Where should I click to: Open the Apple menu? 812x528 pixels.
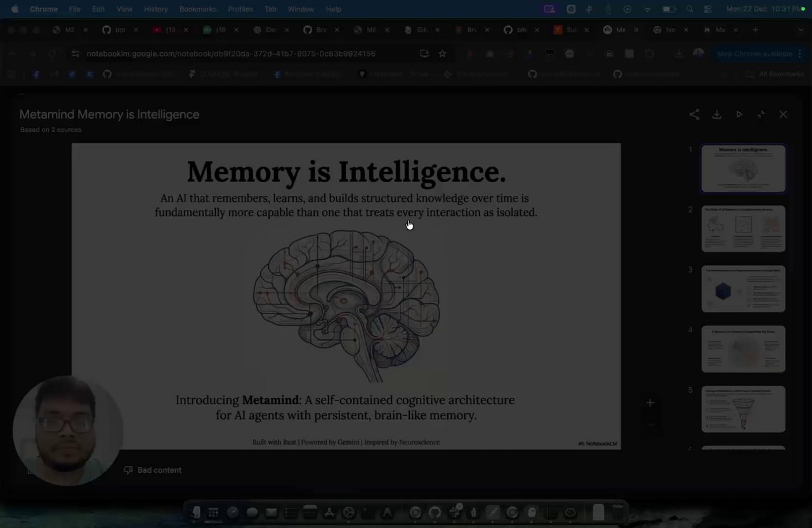click(x=15, y=9)
